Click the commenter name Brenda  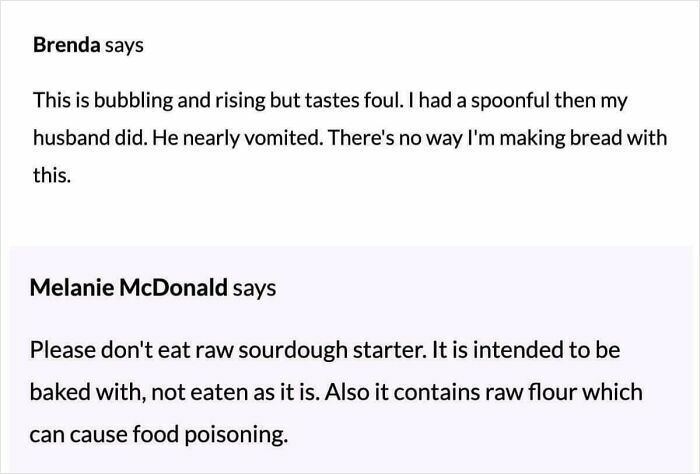pyautogui.click(x=65, y=45)
